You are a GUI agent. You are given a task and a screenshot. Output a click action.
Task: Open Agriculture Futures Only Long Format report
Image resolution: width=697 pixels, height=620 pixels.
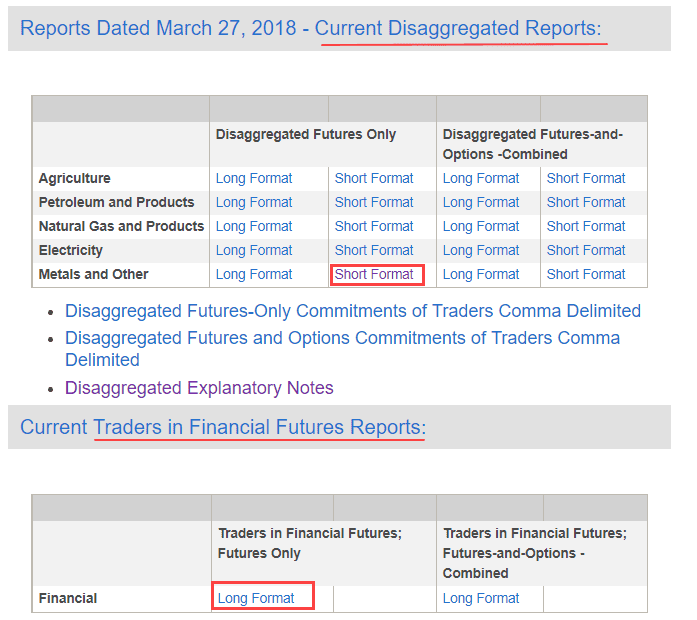tap(254, 178)
